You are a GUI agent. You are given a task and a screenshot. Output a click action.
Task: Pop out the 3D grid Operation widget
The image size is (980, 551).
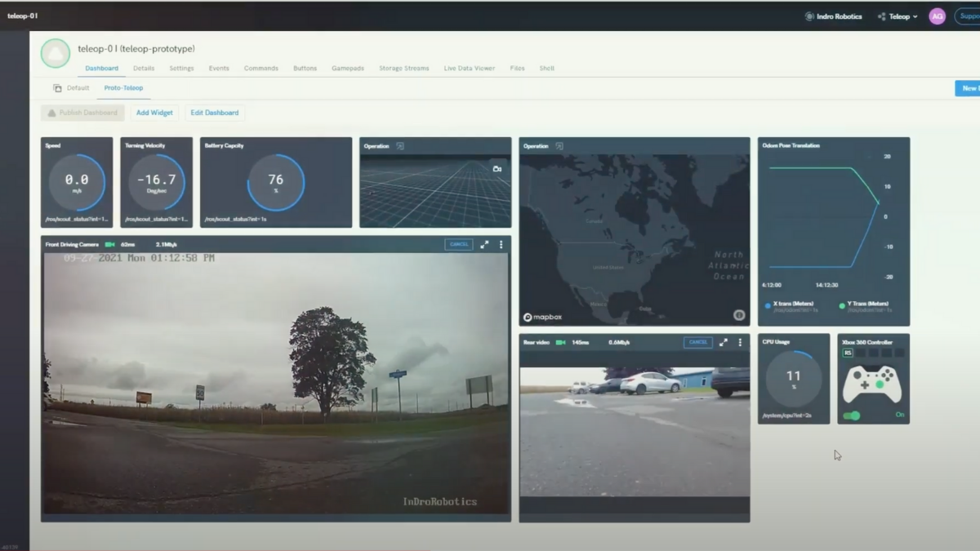[400, 146]
